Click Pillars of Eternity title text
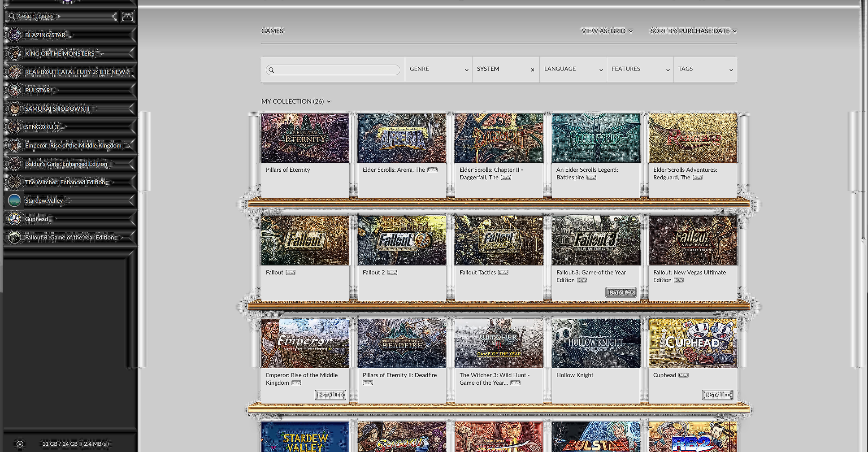868x452 pixels. [x=288, y=170]
